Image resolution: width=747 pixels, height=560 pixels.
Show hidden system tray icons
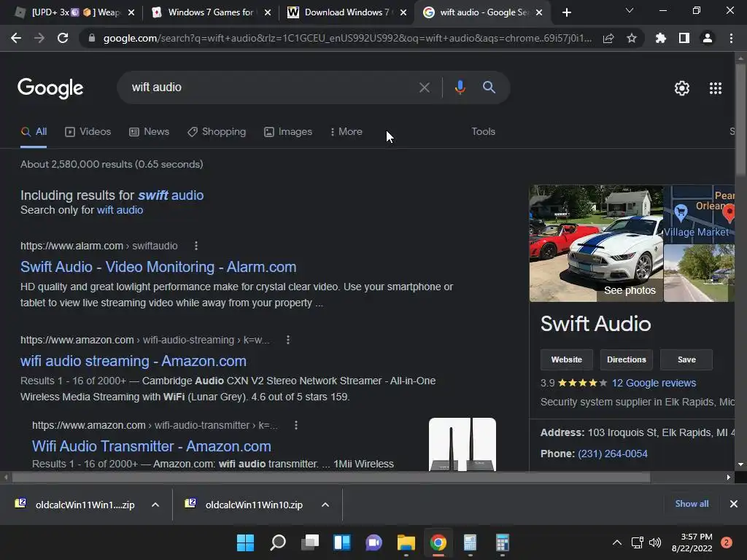[x=617, y=542]
